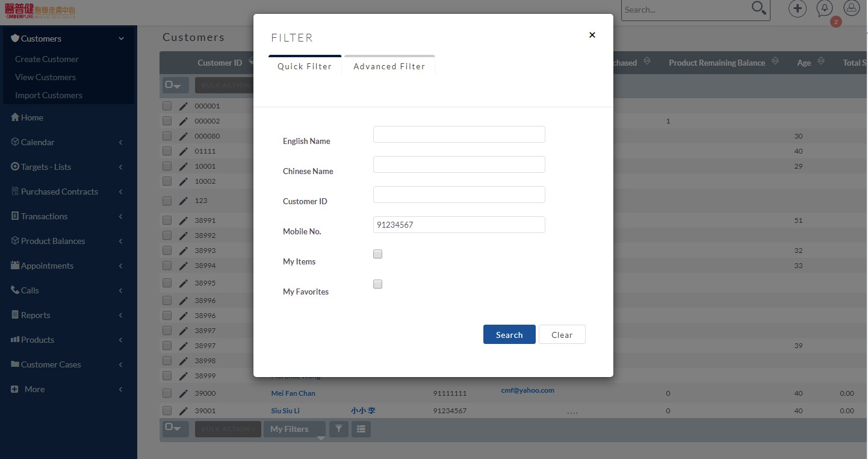868x459 pixels.
Task: Click the bottom column chooser list icon
Action: point(361,429)
